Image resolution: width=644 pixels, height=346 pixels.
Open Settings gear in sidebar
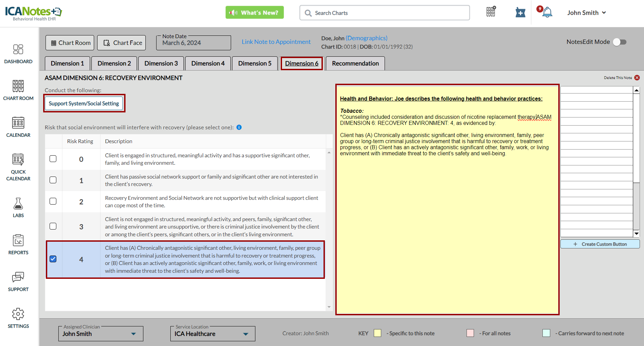point(18,314)
